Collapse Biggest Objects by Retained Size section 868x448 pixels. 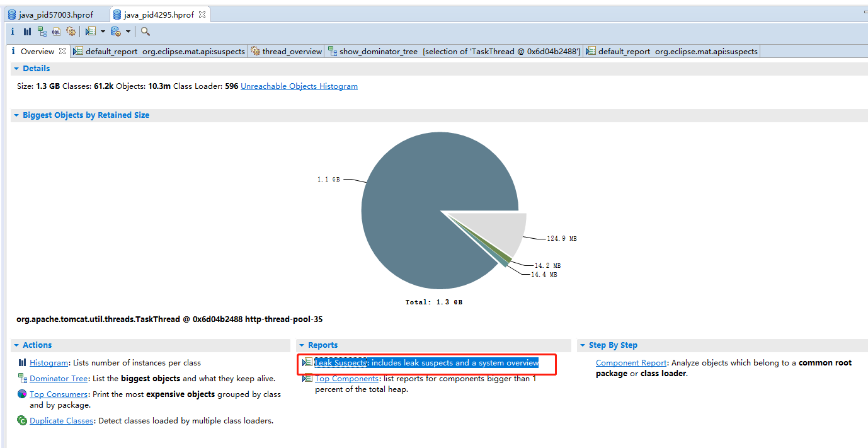point(16,115)
